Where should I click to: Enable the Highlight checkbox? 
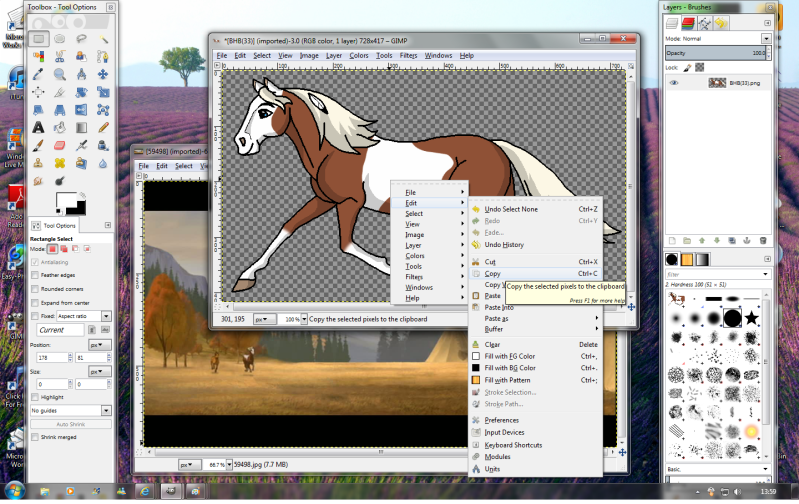35,397
